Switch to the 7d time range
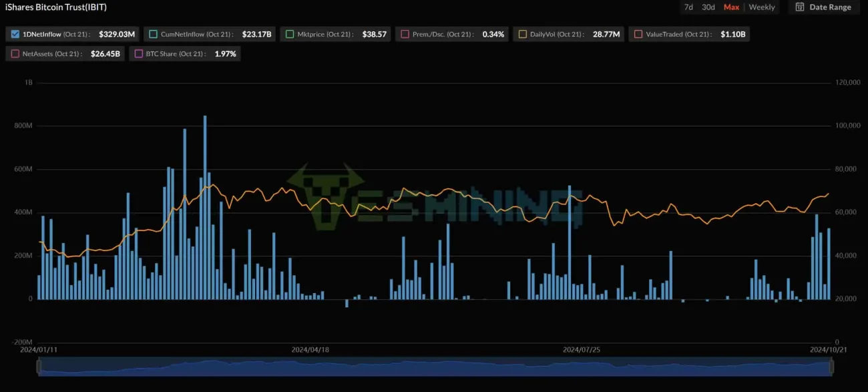This screenshot has width=868, height=392. (x=688, y=7)
